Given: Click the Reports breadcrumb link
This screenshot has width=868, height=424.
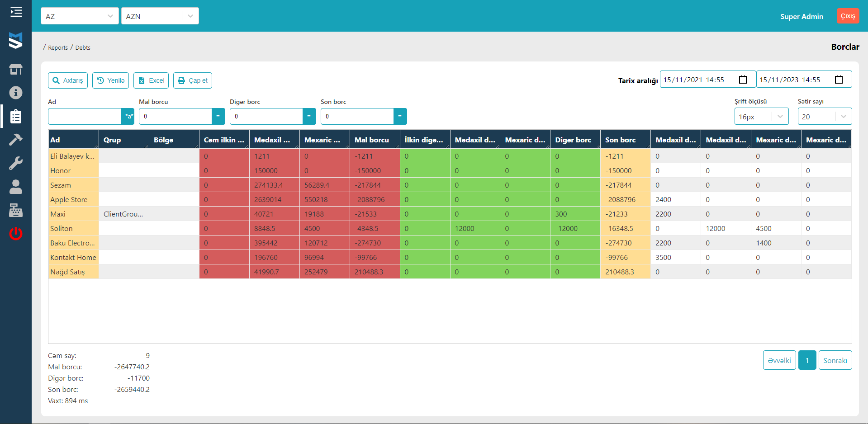Looking at the screenshot, I should [x=58, y=47].
